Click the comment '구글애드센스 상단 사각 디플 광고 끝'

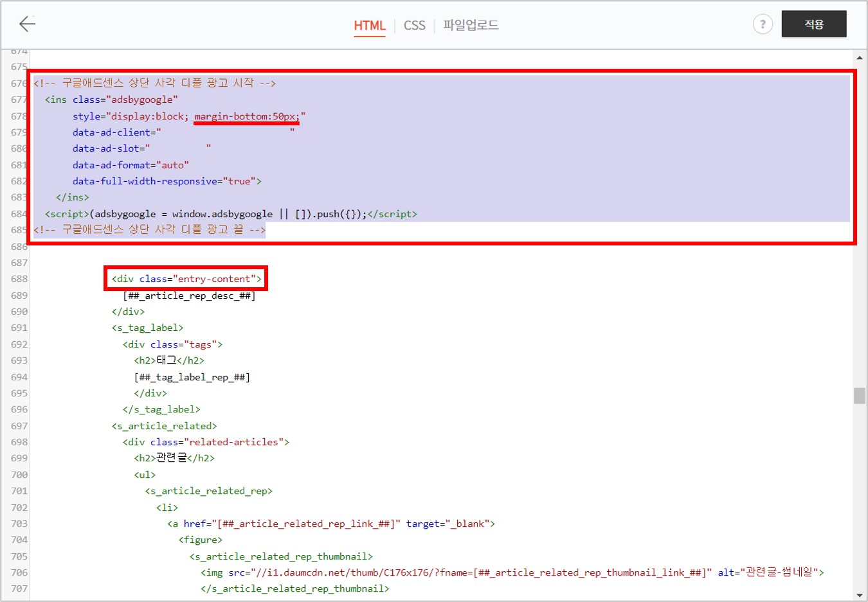149,230
